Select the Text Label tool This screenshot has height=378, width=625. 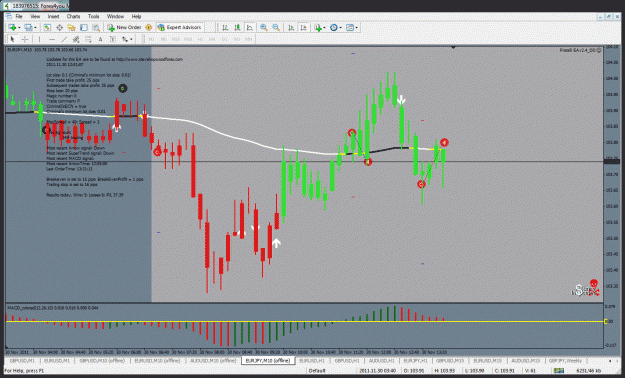tap(113, 39)
